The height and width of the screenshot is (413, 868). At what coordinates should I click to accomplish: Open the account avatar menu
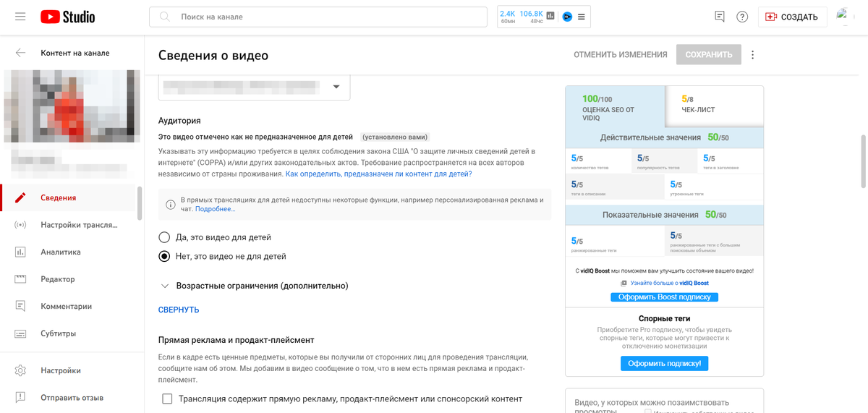click(846, 17)
